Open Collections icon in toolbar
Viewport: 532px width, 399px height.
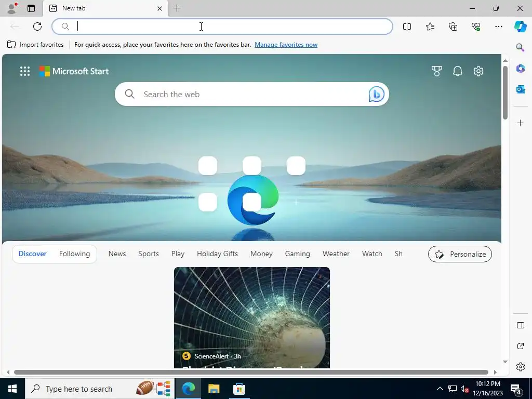tap(453, 26)
